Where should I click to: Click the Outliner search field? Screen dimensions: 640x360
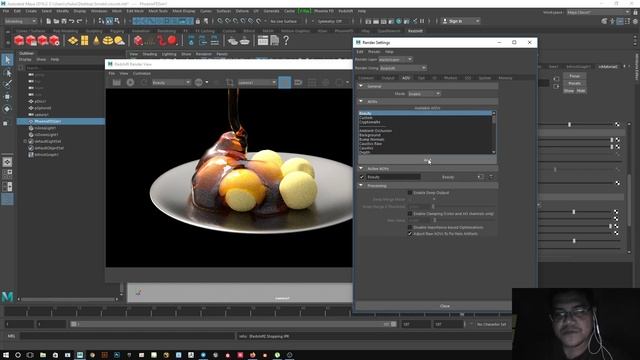tap(64, 68)
